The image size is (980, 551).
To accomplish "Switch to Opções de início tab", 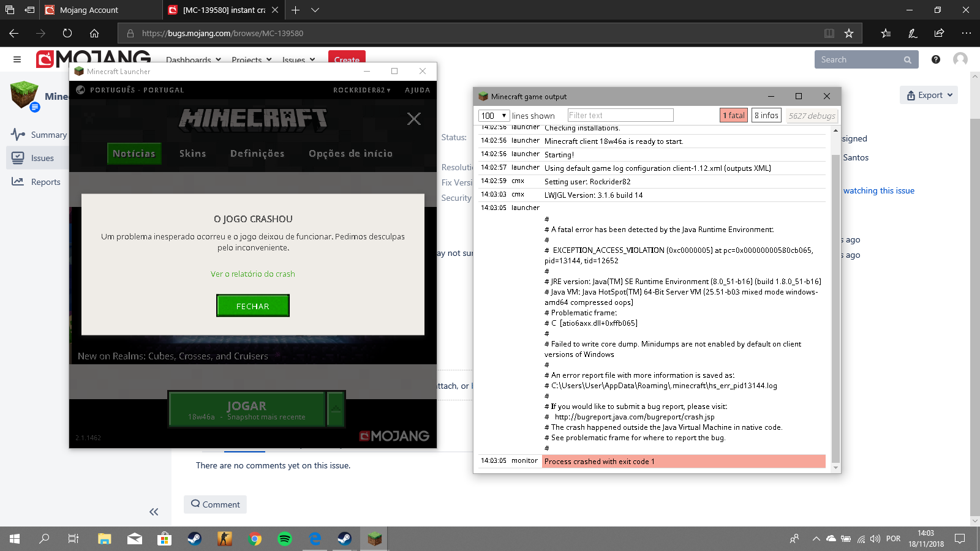I will click(x=350, y=154).
